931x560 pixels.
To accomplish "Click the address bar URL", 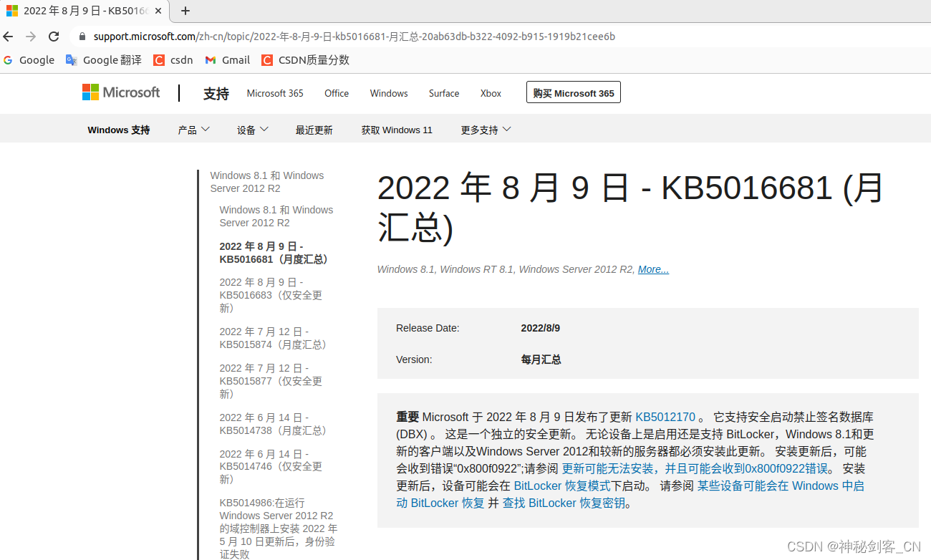I will [x=354, y=37].
